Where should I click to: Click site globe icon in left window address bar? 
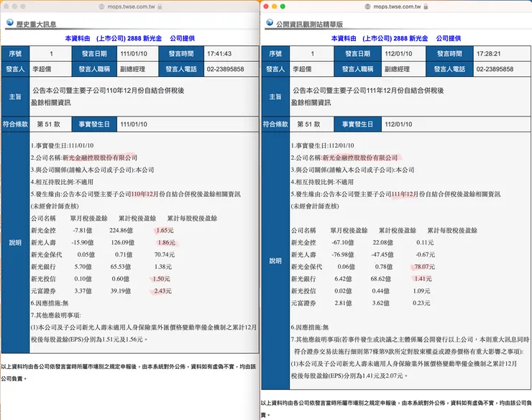[101, 6]
